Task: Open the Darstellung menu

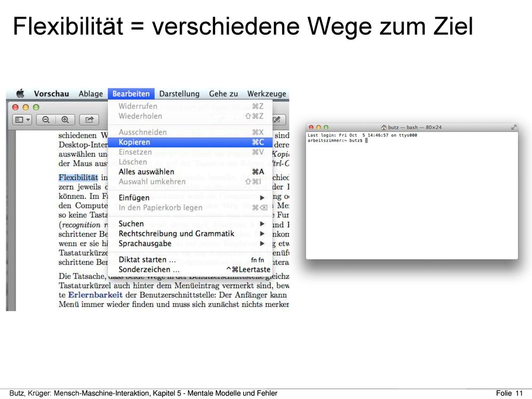Action: tap(179, 94)
